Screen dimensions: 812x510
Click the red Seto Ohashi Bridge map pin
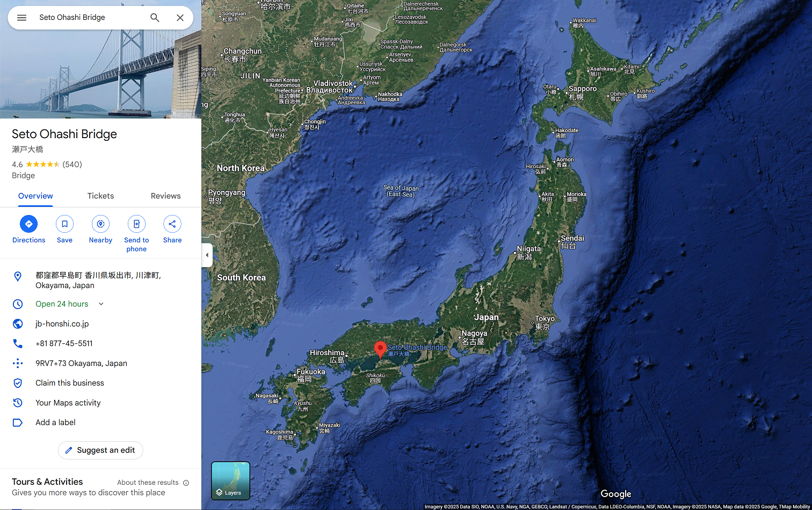point(380,349)
